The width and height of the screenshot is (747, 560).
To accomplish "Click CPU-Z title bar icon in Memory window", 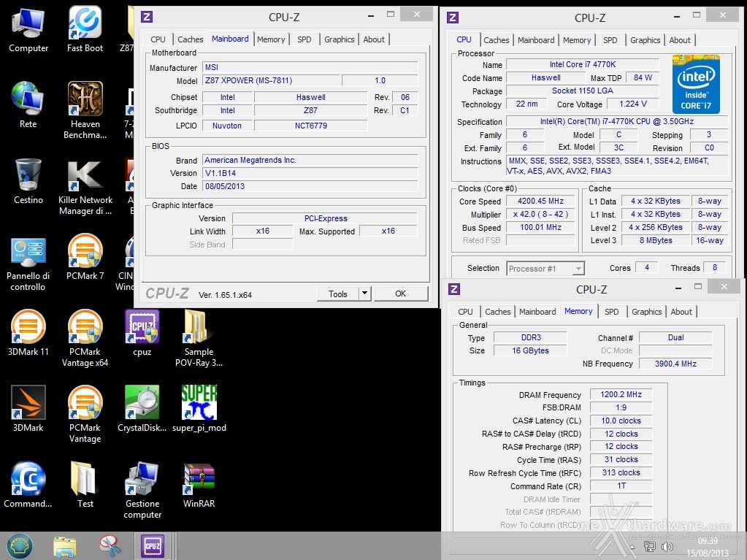I will (x=454, y=289).
